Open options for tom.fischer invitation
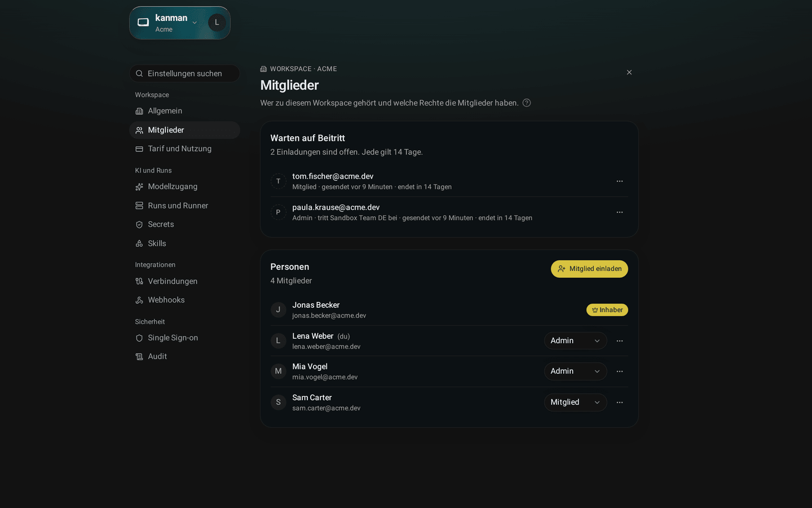Viewport: 812px width, 508px height. tap(620, 181)
